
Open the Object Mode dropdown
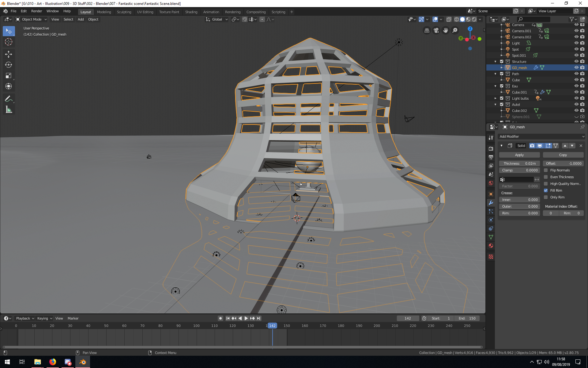coord(31,19)
